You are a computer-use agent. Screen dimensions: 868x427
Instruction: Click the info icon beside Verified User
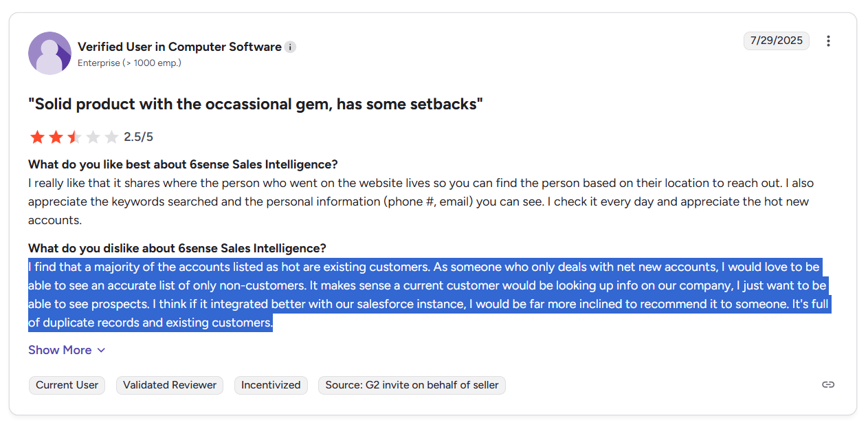pos(290,47)
